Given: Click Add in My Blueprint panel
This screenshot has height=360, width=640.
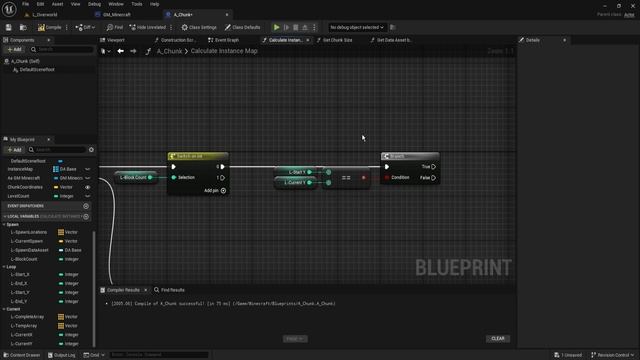Looking at the screenshot, I should point(14,150).
